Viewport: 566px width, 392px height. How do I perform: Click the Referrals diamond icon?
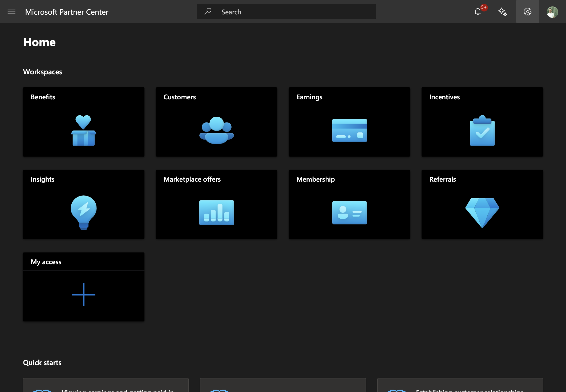coord(482,213)
